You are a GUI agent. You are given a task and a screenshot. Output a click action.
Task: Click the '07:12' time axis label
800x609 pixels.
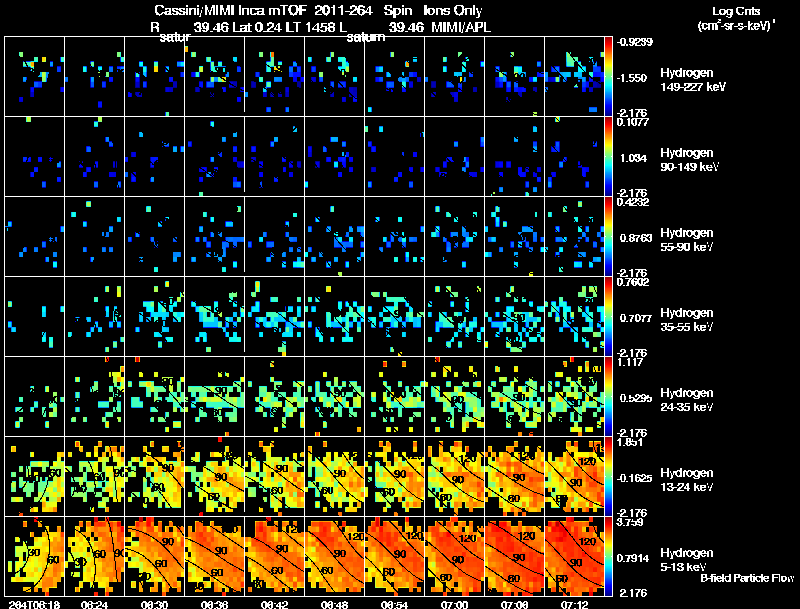pos(574,604)
